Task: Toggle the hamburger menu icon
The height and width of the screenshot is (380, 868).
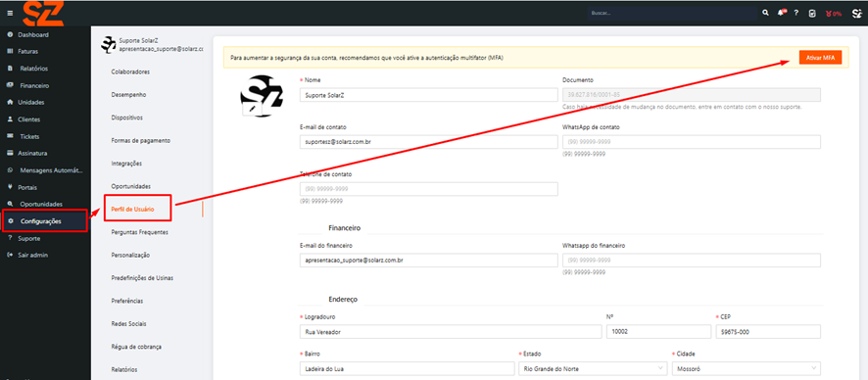Action: pos(10,13)
